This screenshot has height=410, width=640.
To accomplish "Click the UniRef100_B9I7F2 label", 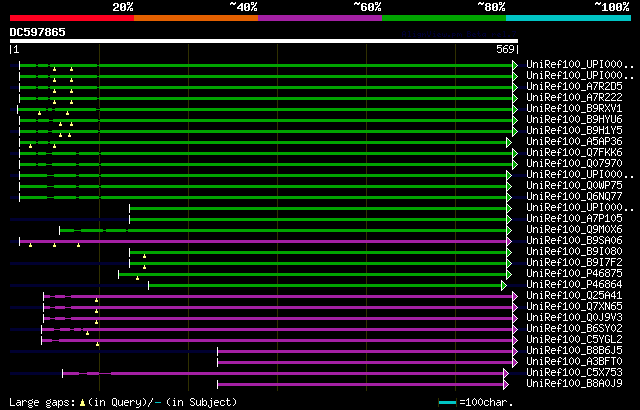I will pyautogui.click(x=574, y=263).
